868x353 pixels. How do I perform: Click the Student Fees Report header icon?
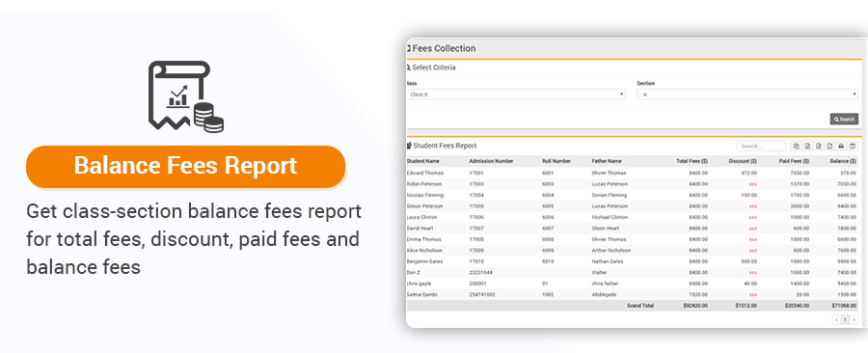coord(409,146)
